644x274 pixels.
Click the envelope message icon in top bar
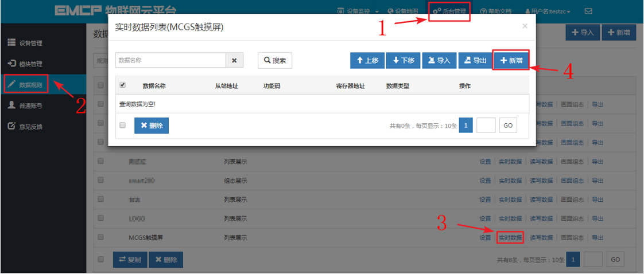coord(588,11)
